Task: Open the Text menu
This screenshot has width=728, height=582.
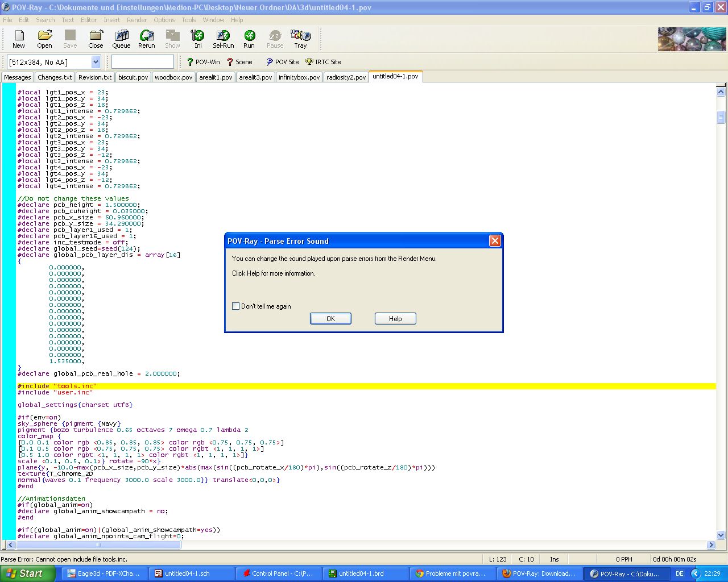Action: [68, 20]
